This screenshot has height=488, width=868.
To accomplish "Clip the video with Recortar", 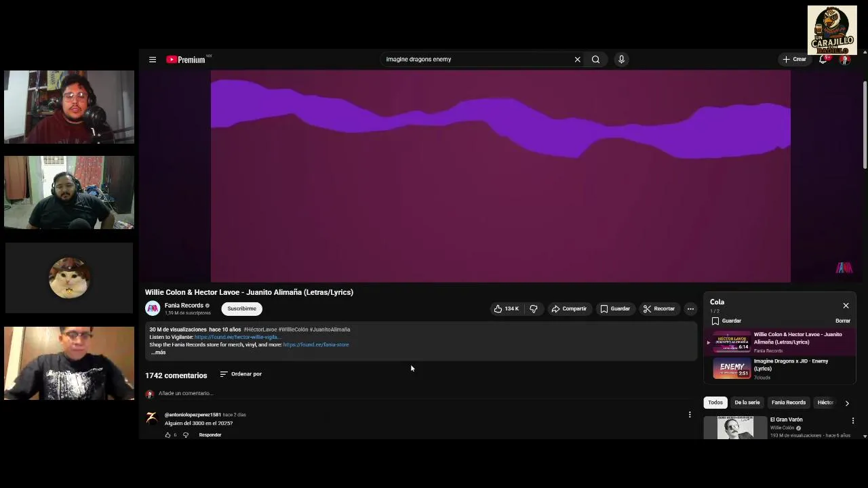I will (x=659, y=309).
